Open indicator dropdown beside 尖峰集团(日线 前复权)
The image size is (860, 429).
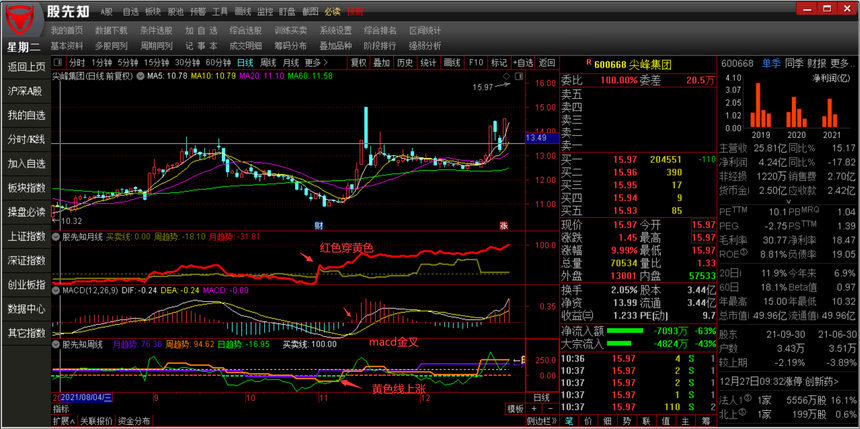[140, 76]
